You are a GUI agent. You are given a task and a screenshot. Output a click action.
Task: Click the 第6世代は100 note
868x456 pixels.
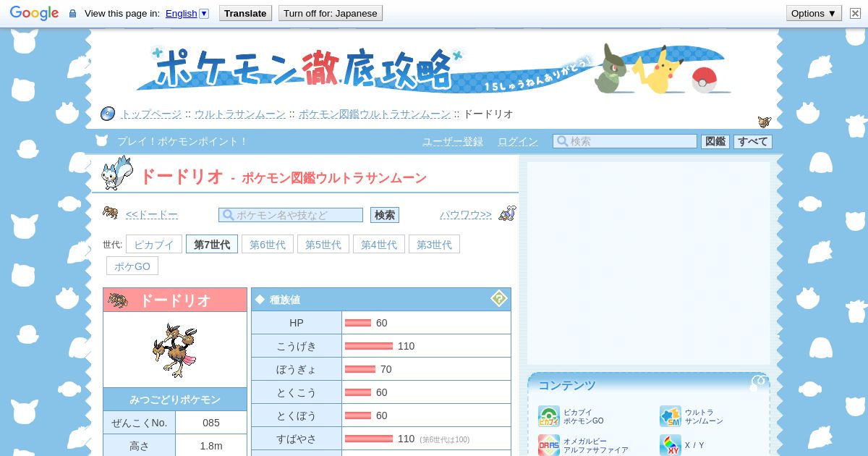pyautogui.click(x=444, y=439)
